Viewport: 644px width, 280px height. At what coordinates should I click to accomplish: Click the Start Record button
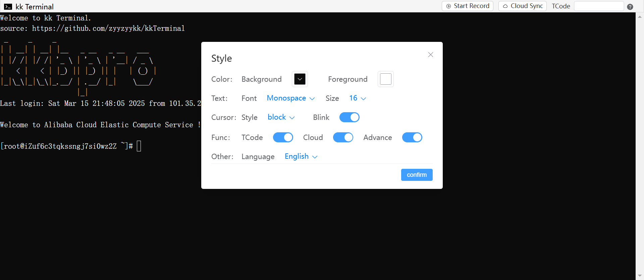coord(468,6)
